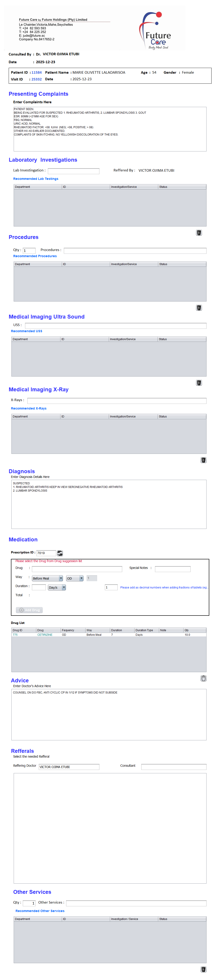This screenshot has height=980, width=212.
Task: Open Patient ID 11584 link
Action: point(37,72)
